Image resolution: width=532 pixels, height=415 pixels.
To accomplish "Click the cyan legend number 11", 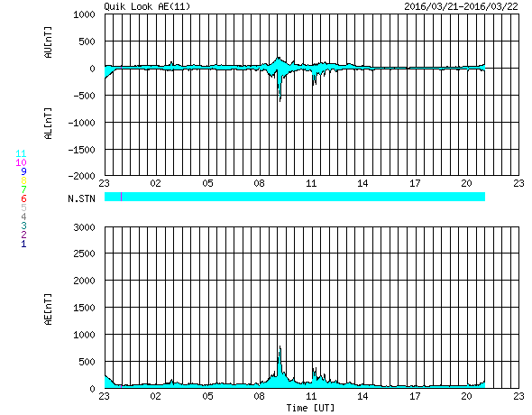I will point(21,153).
